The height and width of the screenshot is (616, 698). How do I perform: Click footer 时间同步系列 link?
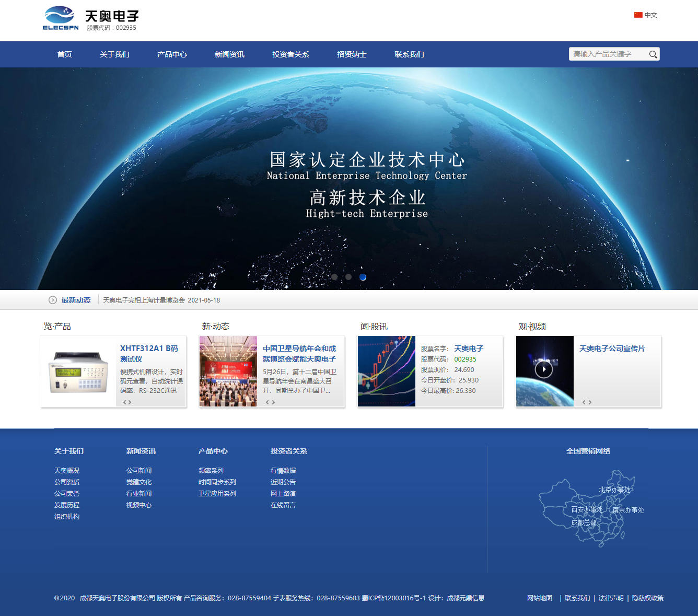(217, 482)
